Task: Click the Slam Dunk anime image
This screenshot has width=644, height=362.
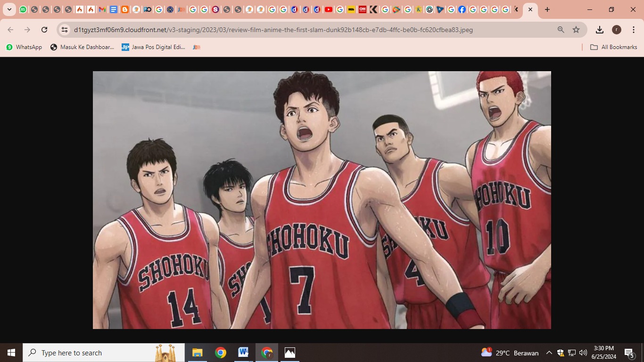Action: click(322, 200)
